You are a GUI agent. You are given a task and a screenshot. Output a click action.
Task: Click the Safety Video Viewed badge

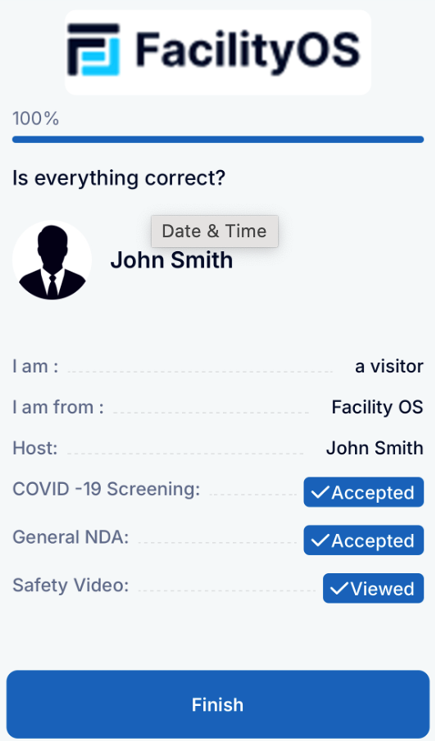(x=373, y=588)
